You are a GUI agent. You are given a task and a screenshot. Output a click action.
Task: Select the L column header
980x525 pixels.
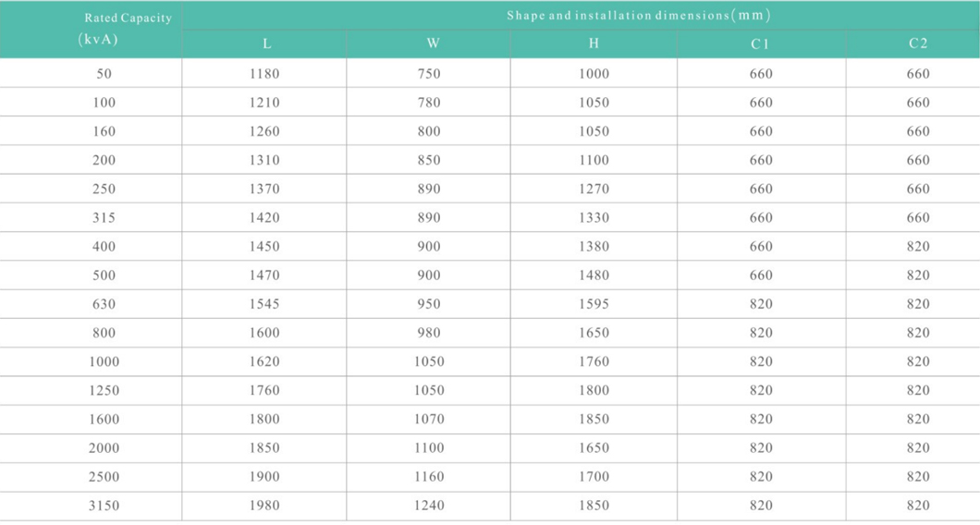tap(264, 43)
